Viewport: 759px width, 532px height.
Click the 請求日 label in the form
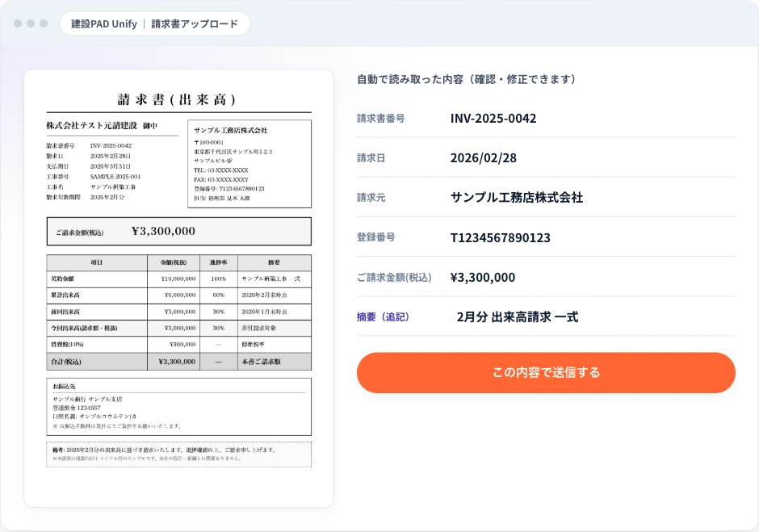point(371,157)
